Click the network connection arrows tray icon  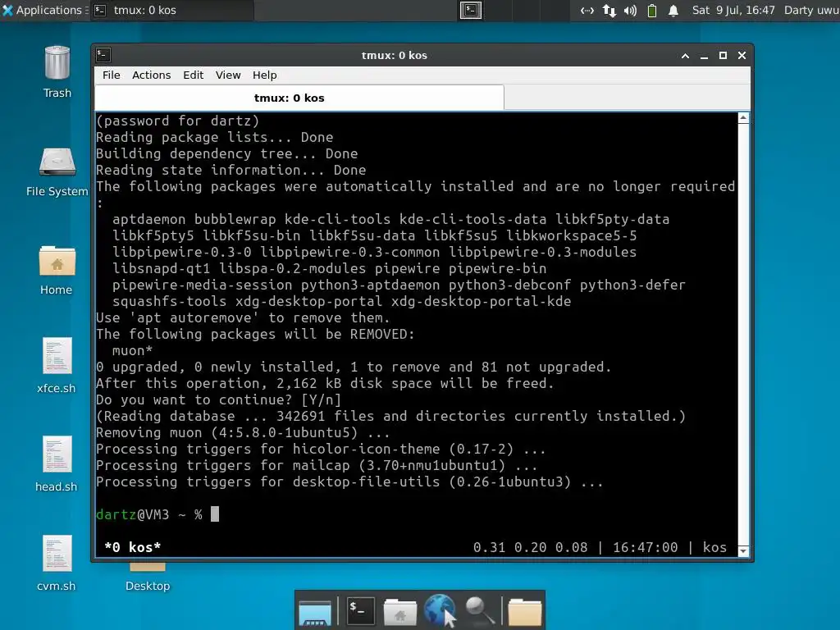click(x=609, y=10)
